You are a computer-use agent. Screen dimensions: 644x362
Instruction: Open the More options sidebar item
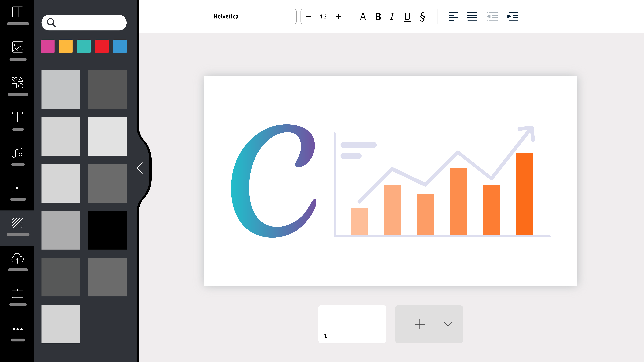(17, 329)
